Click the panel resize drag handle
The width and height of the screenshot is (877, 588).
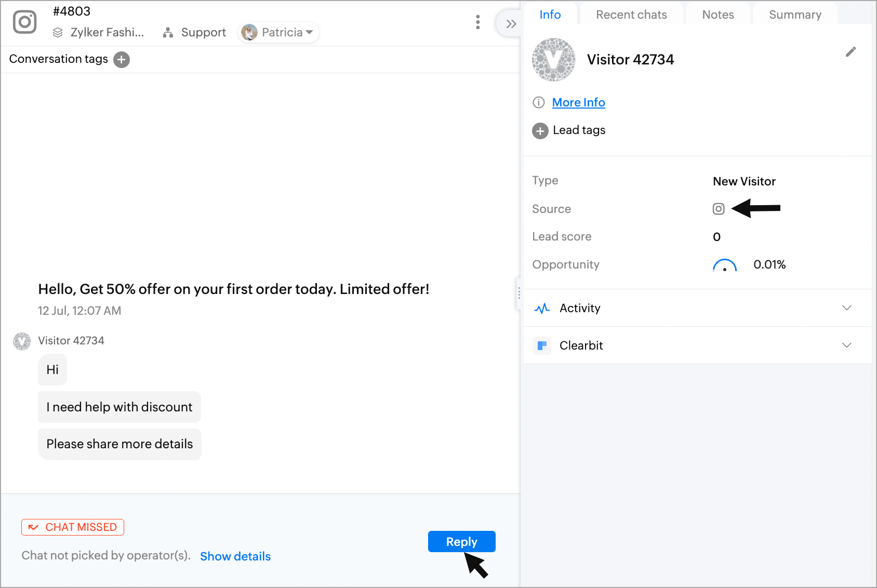(x=519, y=294)
